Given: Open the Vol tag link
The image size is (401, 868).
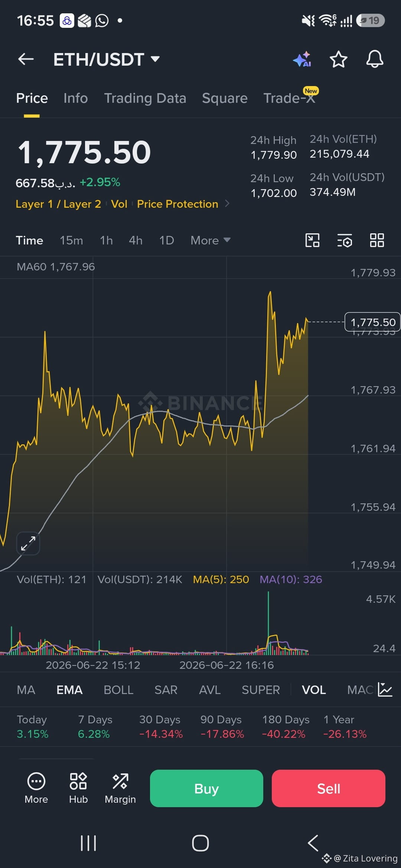Looking at the screenshot, I should pos(119,204).
